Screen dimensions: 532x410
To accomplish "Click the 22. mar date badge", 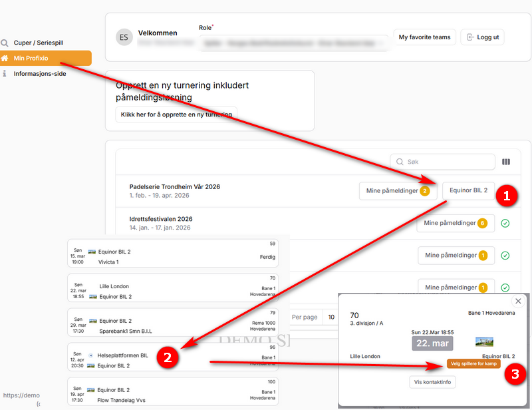I will 432,343.
